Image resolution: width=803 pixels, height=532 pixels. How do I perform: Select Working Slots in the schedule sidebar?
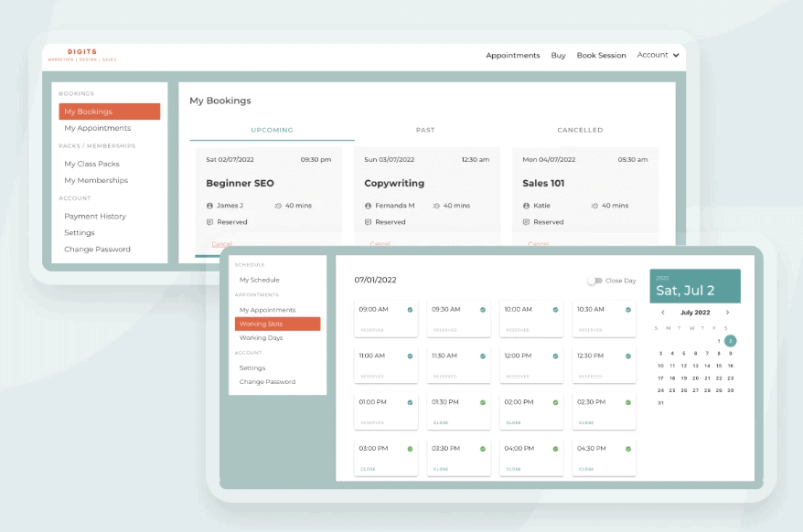[277, 324]
